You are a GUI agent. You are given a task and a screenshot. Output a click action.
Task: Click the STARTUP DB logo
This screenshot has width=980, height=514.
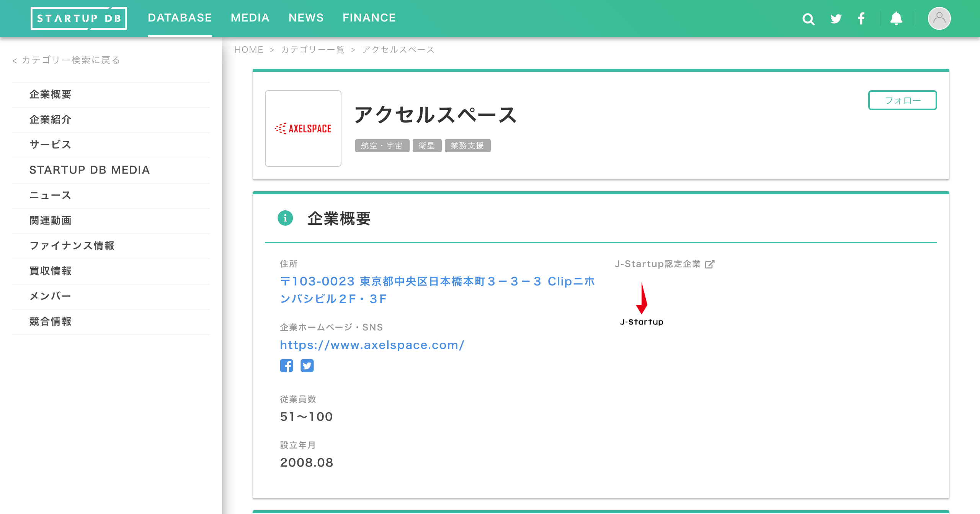(x=79, y=18)
